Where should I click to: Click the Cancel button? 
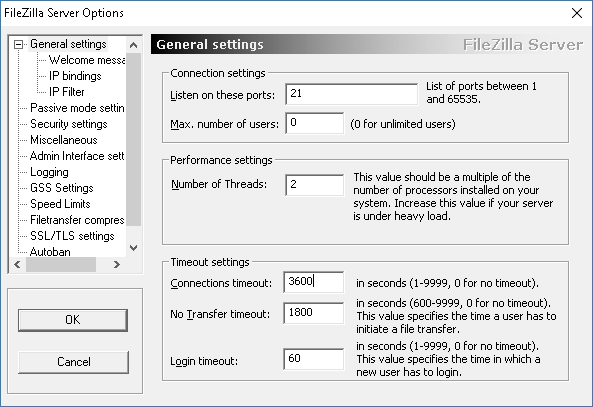73,362
